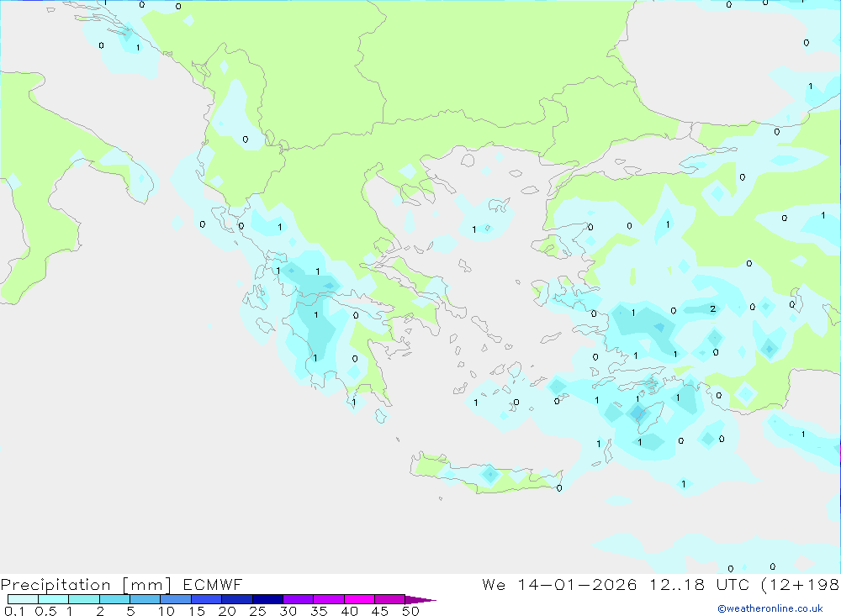
Task: Pick the 15–20 mm blue legend swatch
Action: pos(207,599)
